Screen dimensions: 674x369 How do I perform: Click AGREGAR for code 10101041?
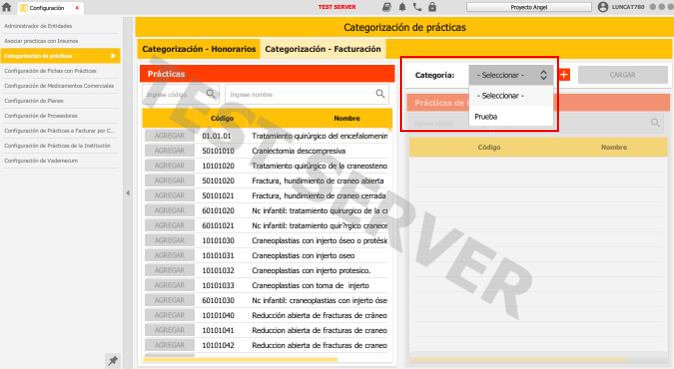[x=169, y=330]
